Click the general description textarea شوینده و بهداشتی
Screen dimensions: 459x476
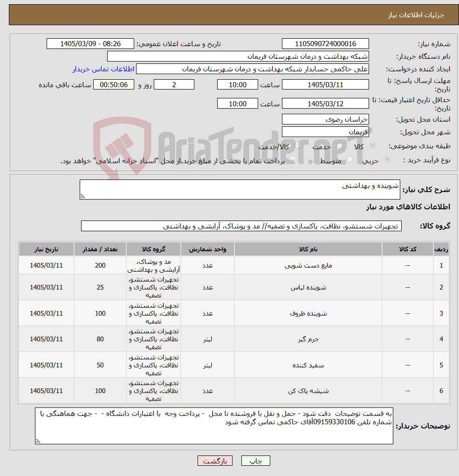tap(240, 189)
